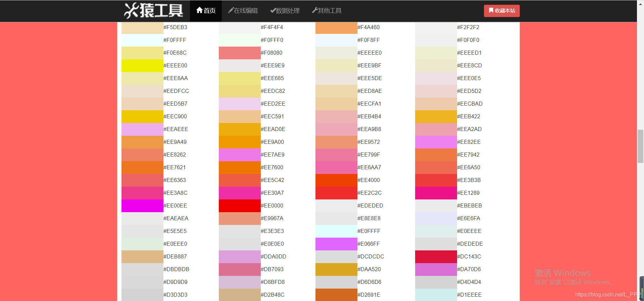Select the #EED2EE hex label
The height and width of the screenshot is (301, 644).
pos(273,104)
